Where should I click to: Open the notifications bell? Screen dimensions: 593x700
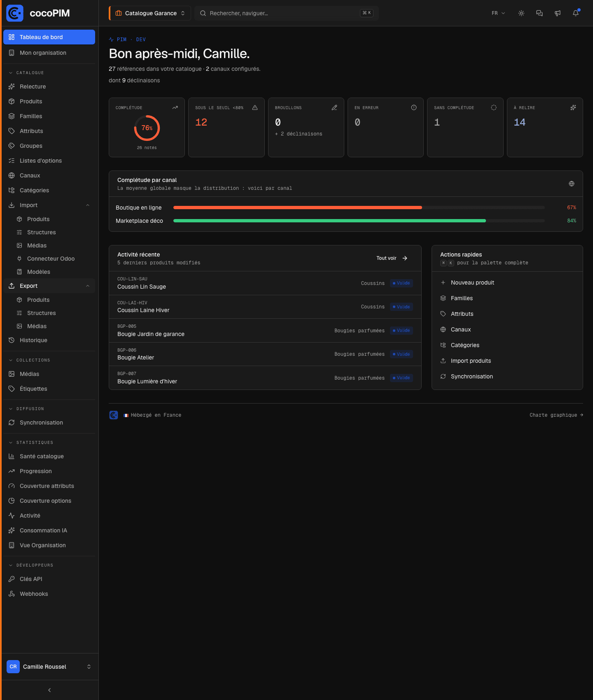[576, 13]
